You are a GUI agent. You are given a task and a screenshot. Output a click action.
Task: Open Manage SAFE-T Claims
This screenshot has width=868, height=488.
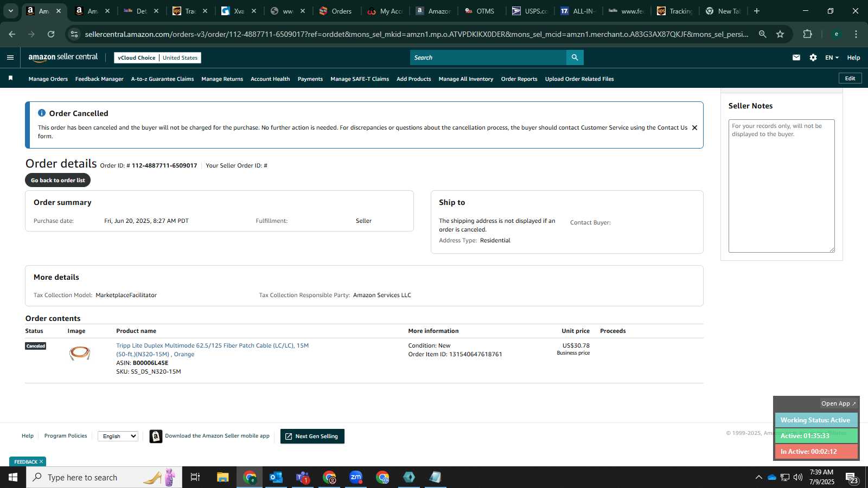coord(360,79)
